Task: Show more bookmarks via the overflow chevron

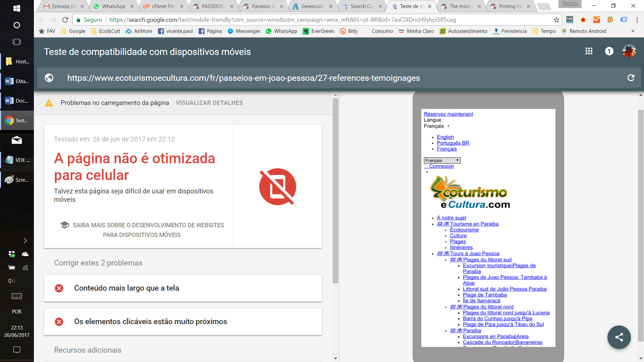Action: point(633,31)
